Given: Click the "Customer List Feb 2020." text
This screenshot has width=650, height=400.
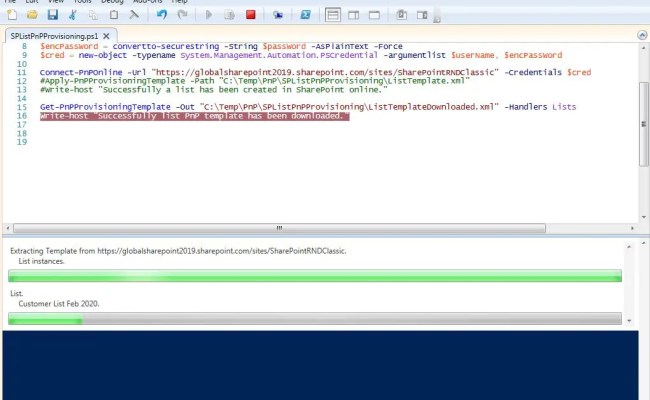Looking at the screenshot, I should click(x=59, y=304).
